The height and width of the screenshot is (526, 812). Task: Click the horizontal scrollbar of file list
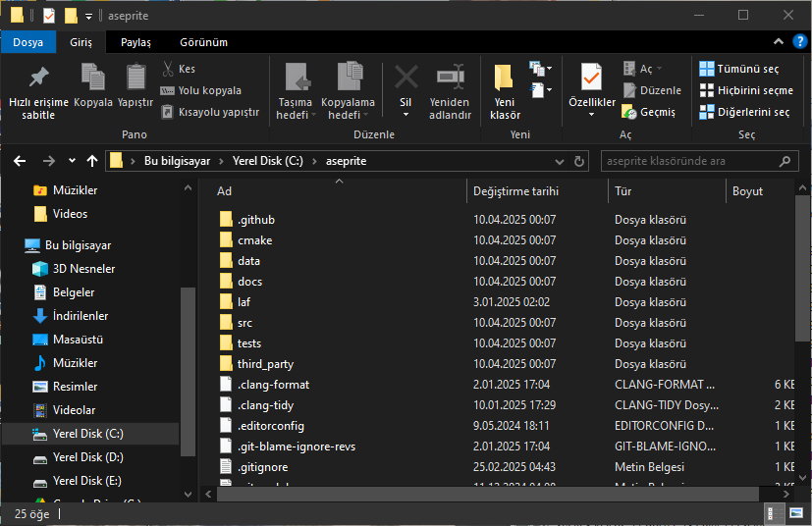point(487,494)
